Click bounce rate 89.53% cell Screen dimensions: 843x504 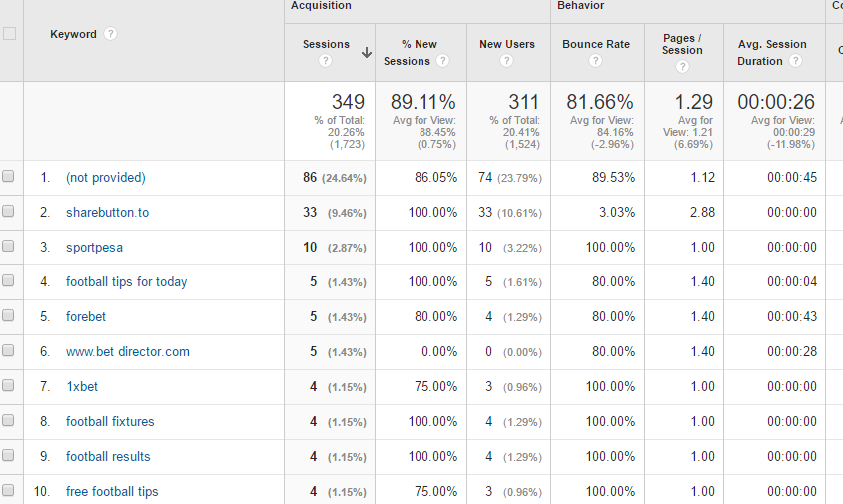613,178
